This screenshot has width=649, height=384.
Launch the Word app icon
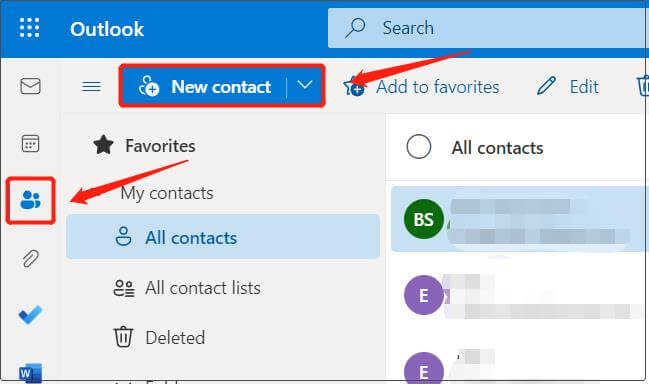coord(30,373)
